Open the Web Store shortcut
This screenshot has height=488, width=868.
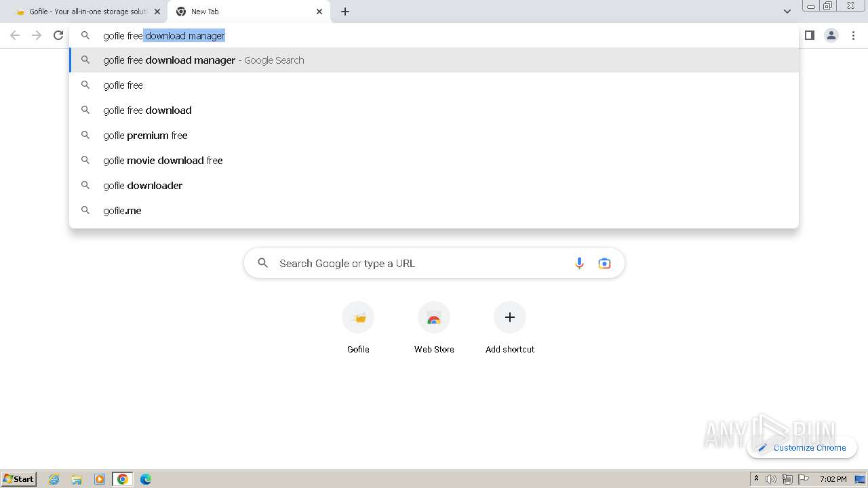point(434,328)
